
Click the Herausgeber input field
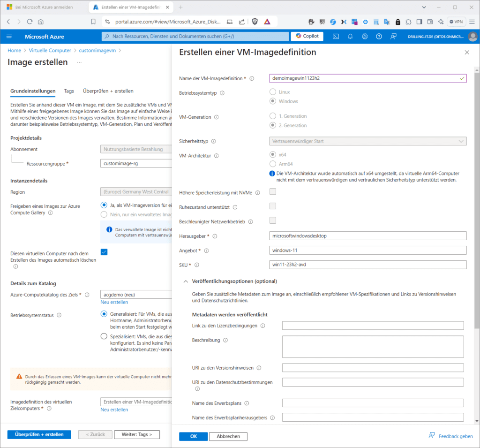[368, 236]
